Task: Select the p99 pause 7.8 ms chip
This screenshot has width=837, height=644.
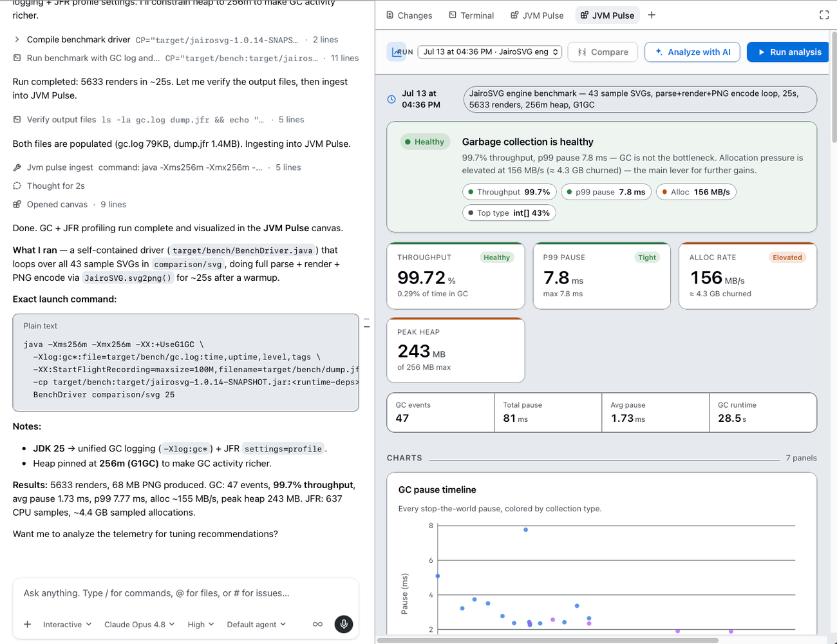Action: 606,192
